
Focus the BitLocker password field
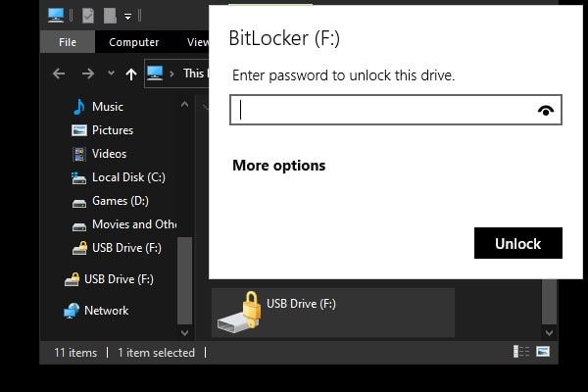382,110
